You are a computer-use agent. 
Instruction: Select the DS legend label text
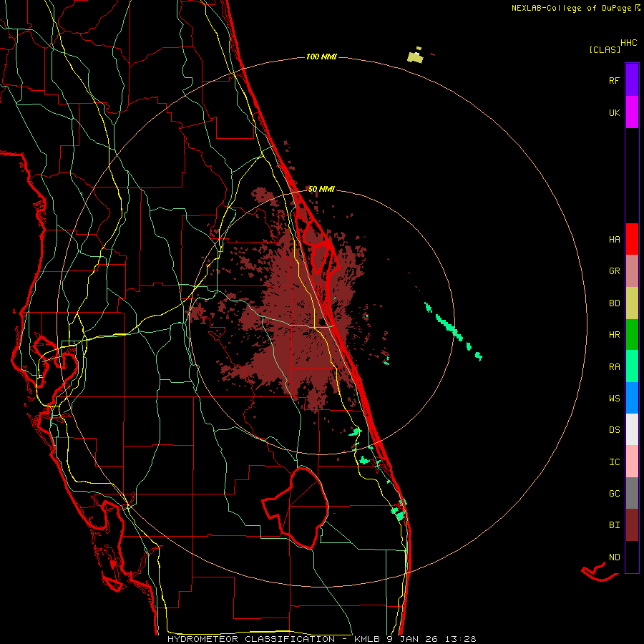point(614,430)
